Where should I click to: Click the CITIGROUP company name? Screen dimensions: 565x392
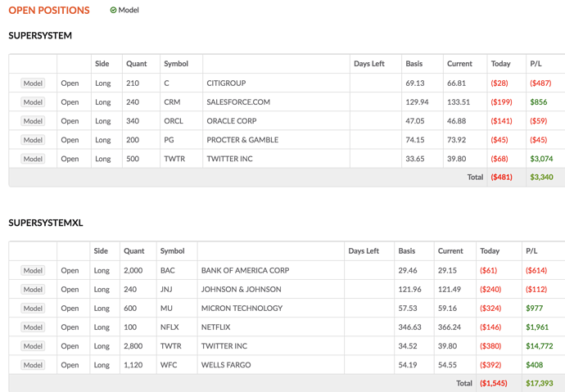[226, 83]
